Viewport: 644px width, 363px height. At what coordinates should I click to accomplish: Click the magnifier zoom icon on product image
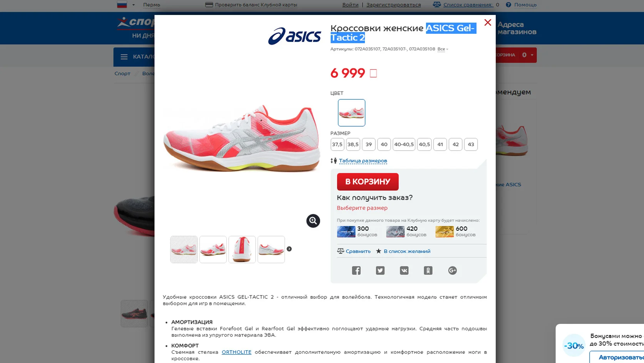tap(313, 221)
